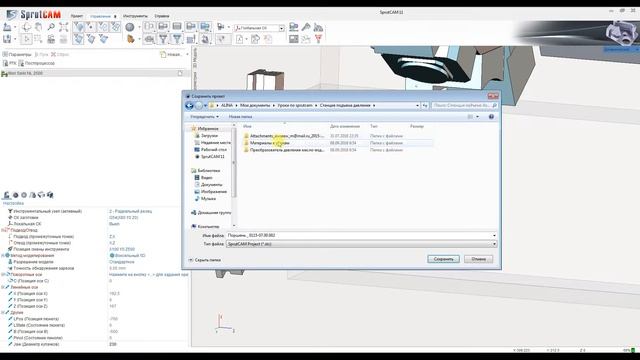The width and height of the screenshot is (640, 360).
Task: Click the fit-all view arrows icon
Action: point(64,27)
